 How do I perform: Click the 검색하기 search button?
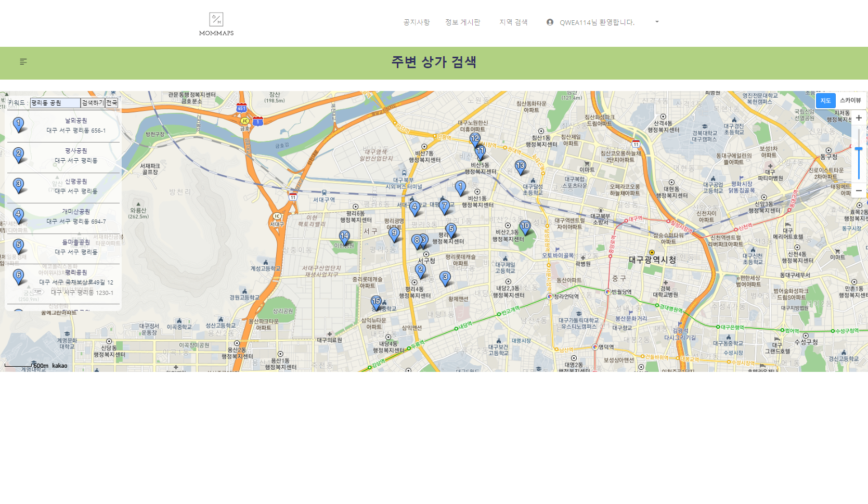(93, 103)
